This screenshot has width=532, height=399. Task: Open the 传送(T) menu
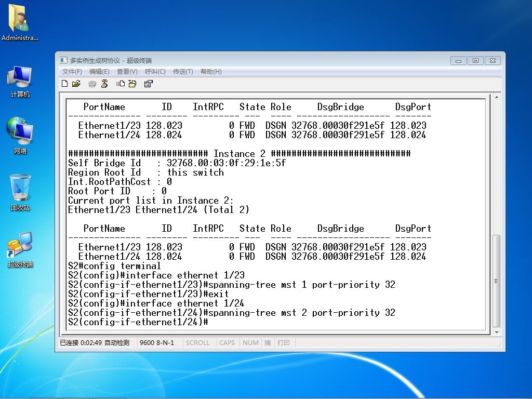tap(183, 72)
